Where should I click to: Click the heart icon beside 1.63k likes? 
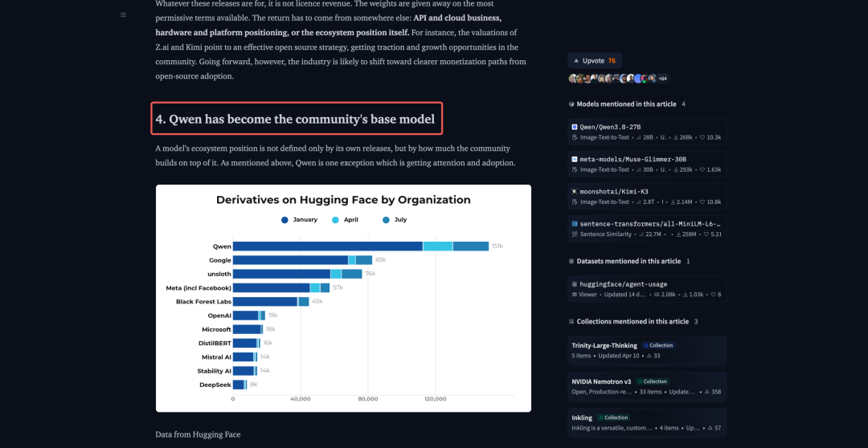[x=702, y=169]
